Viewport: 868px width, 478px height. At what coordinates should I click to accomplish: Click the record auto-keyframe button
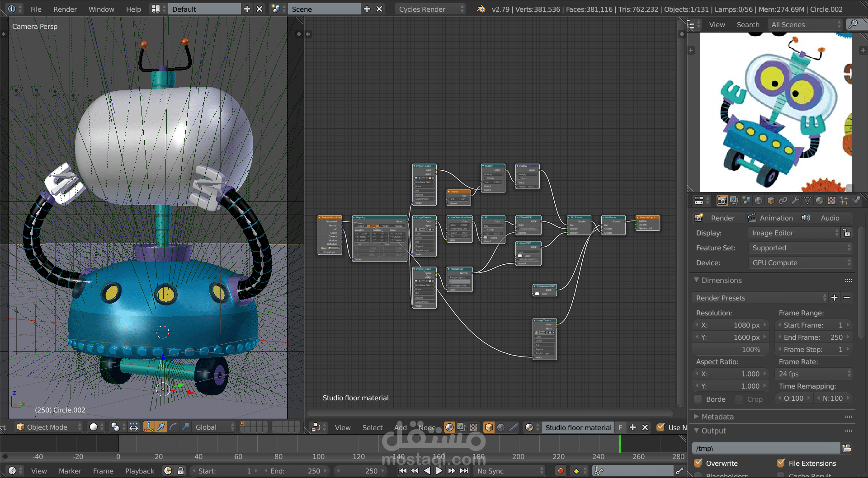point(561,471)
